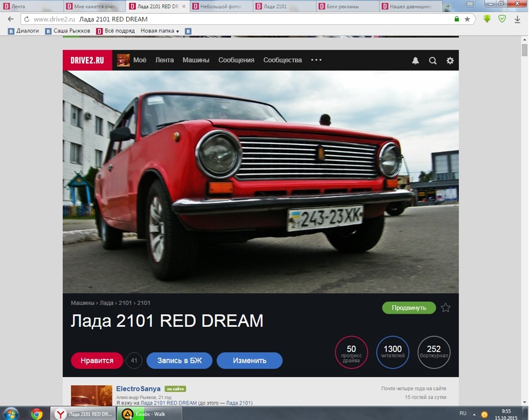Image resolution: width=529 pixels, height=420 pixels.
Task: Open ElectroSanya profile photo
Action: tap(91, 396)
